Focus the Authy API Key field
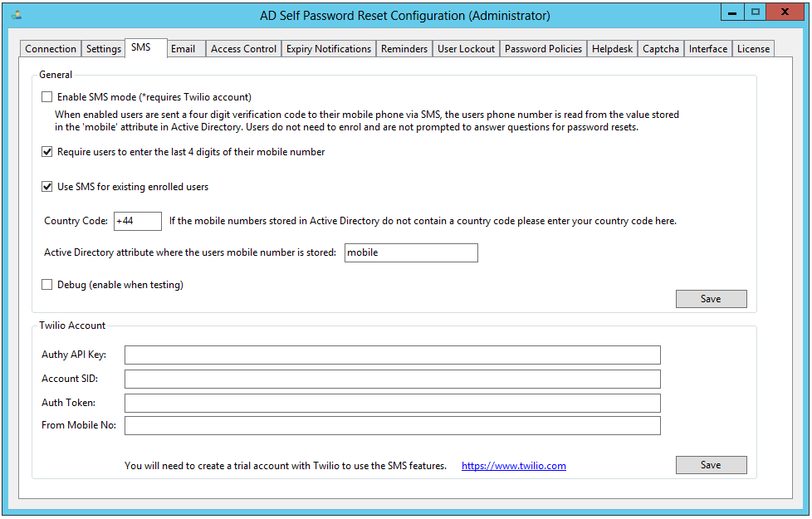Image resolution: width=812 pixels, height=519 pixels. click(x=392, y=355)
